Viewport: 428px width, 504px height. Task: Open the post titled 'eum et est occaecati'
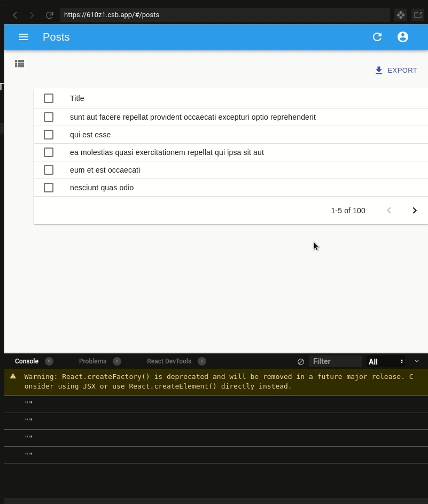coord(105,170)
